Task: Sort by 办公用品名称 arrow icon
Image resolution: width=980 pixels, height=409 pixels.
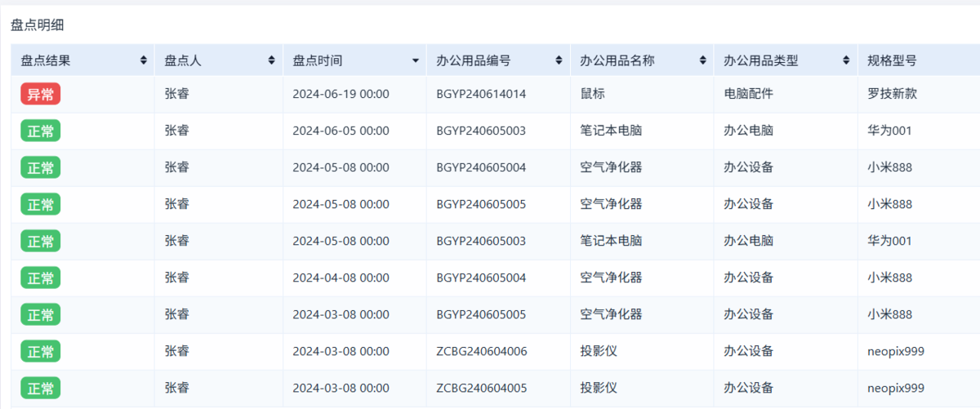Action: (x=703, y=60)
